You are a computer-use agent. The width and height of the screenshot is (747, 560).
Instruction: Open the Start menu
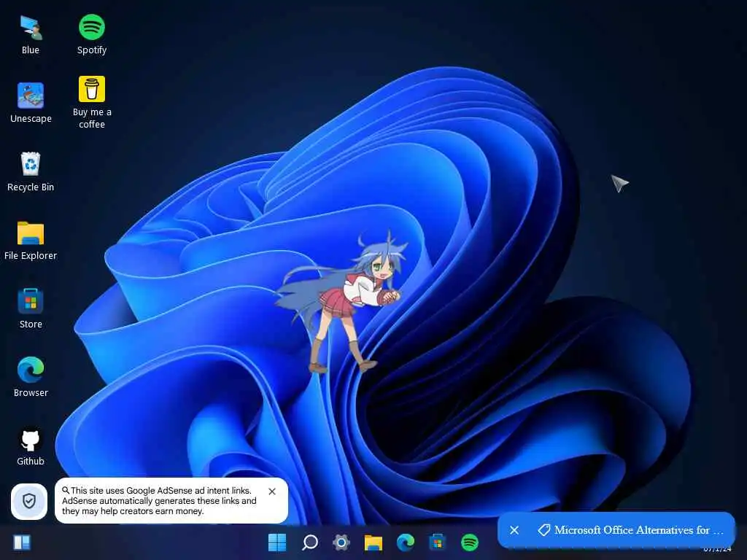(277, 542)
